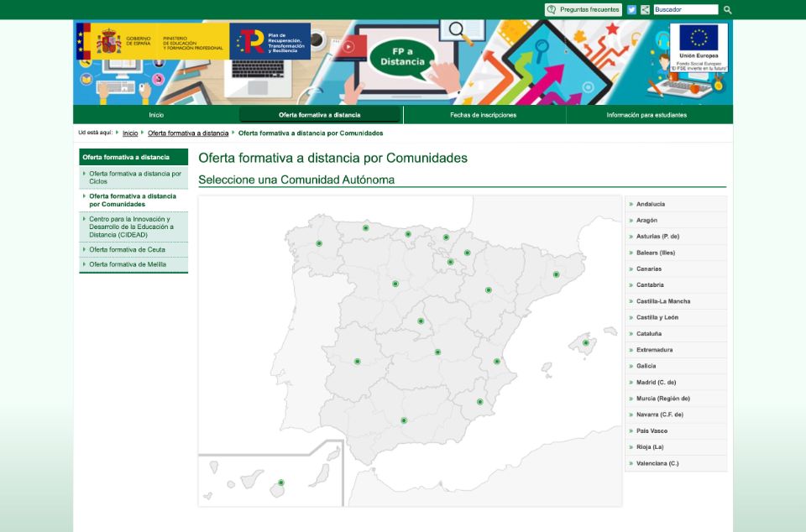This screenshot has height=532, width=806.
Task: Click the Madrid dot on the map
Action: click(x=421, y=321)
